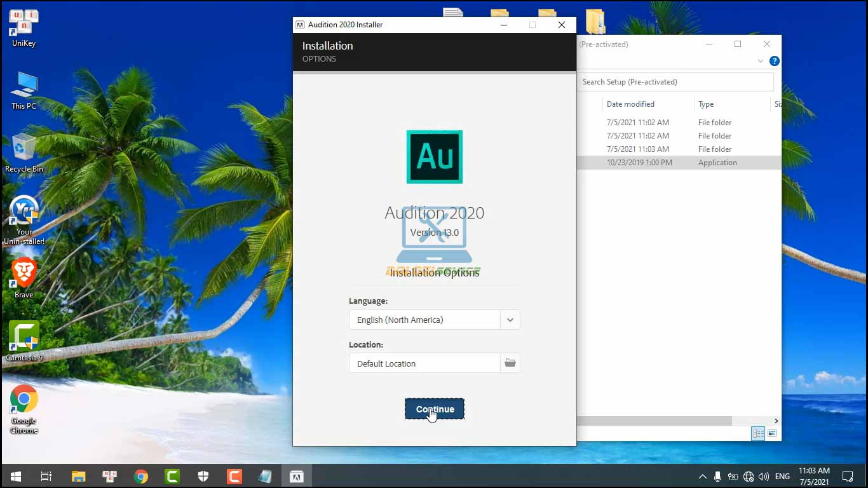Select the English (North America) combo box
The image size is (868, 488).
(424, 320)
